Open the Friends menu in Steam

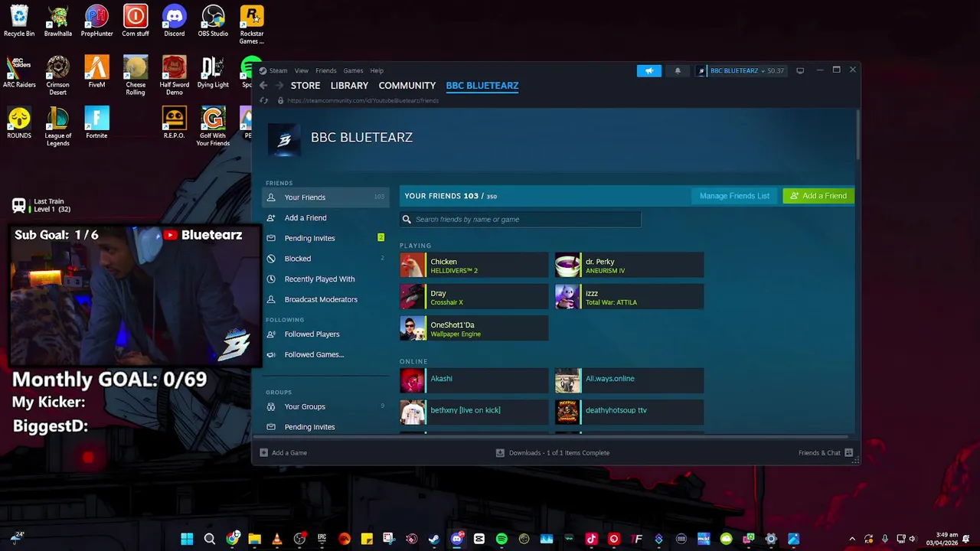point(325,70)
